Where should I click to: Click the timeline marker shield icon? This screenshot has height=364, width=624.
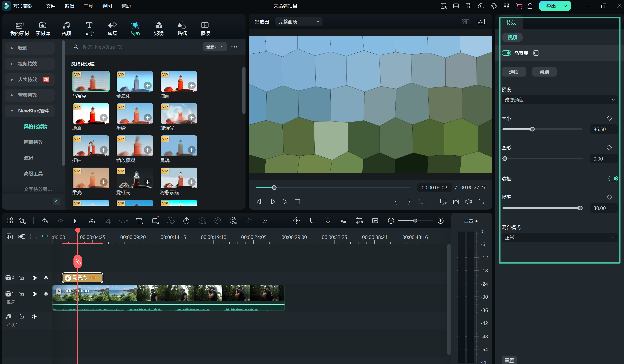312,221
